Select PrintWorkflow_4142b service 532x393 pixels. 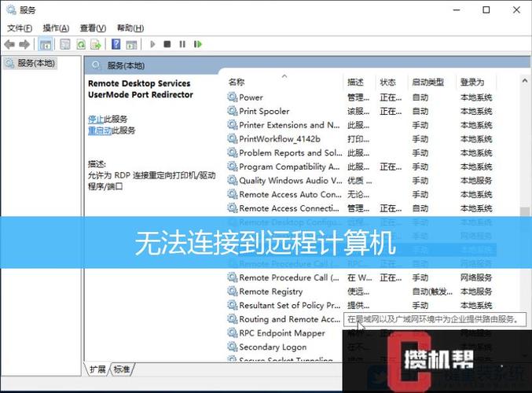click(361, 139)
